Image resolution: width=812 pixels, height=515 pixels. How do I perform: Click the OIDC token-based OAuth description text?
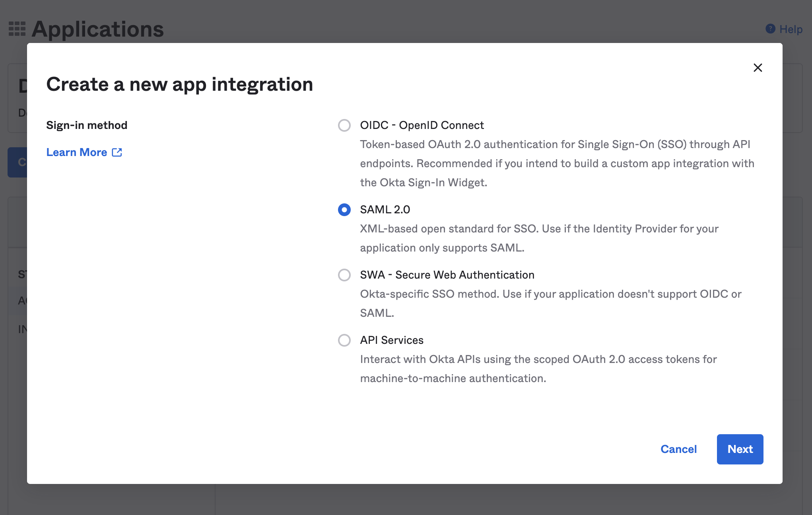[x=557, y=163]
